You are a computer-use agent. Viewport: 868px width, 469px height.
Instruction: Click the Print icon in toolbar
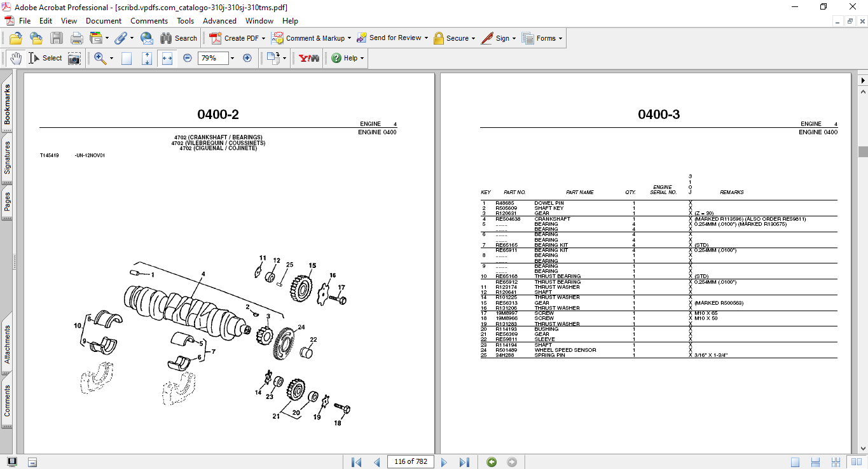(x=77, y=38)
